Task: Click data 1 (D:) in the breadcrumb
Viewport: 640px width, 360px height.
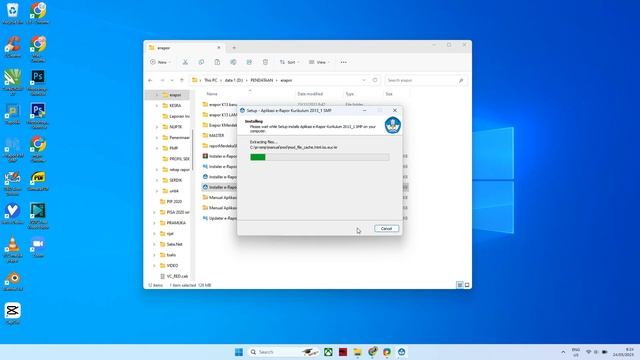Action: 233,80
